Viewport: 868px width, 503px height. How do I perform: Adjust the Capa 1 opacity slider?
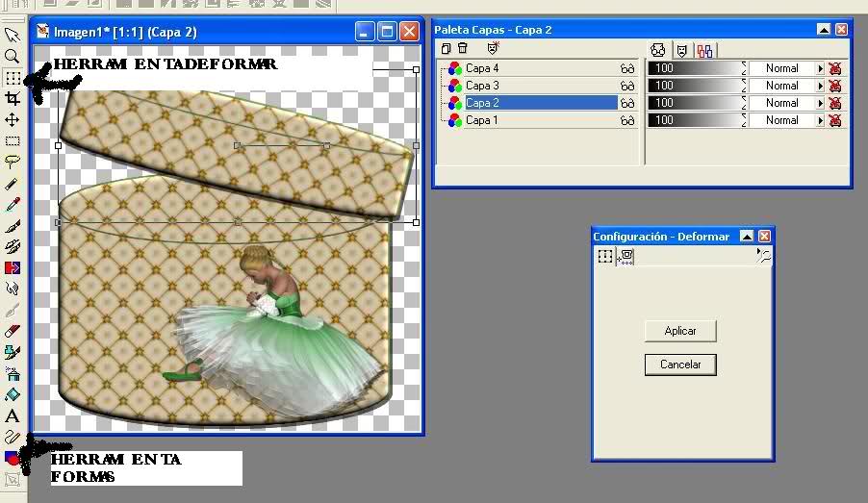coord(696,120)
